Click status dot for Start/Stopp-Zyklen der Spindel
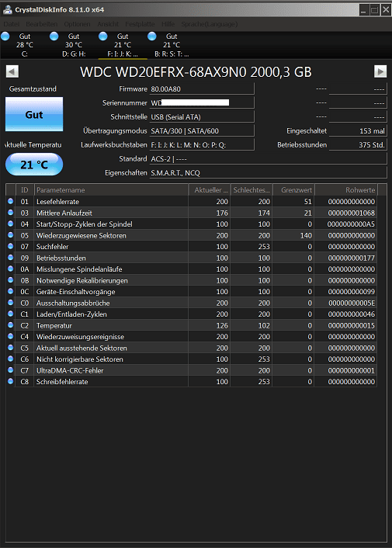Viewport: 392px width, 548px height. click(x=11, y=224)
